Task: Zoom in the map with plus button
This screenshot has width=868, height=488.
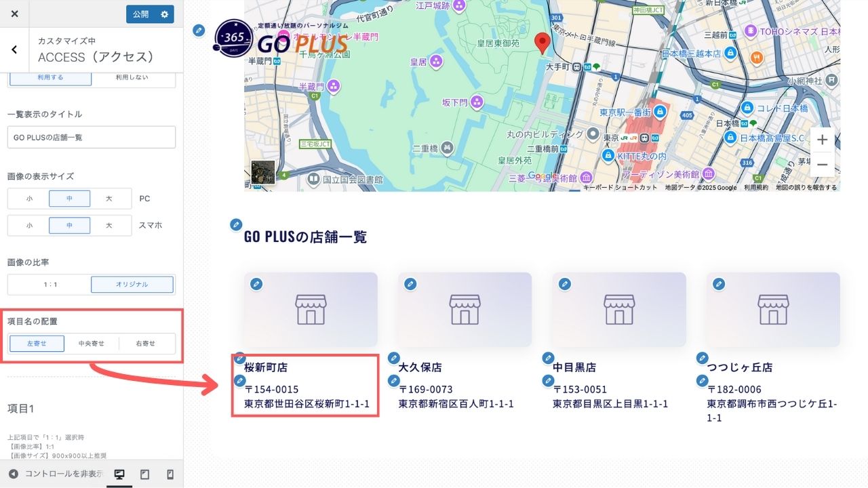Action: (822, 140)
